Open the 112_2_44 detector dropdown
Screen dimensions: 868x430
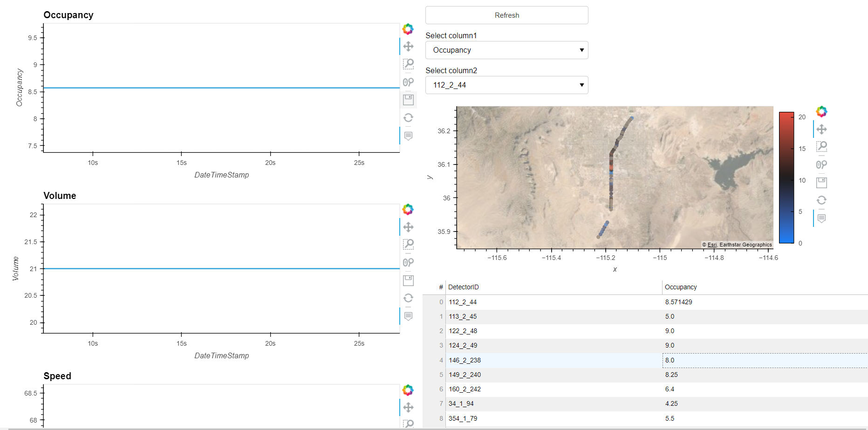(506, 85)
